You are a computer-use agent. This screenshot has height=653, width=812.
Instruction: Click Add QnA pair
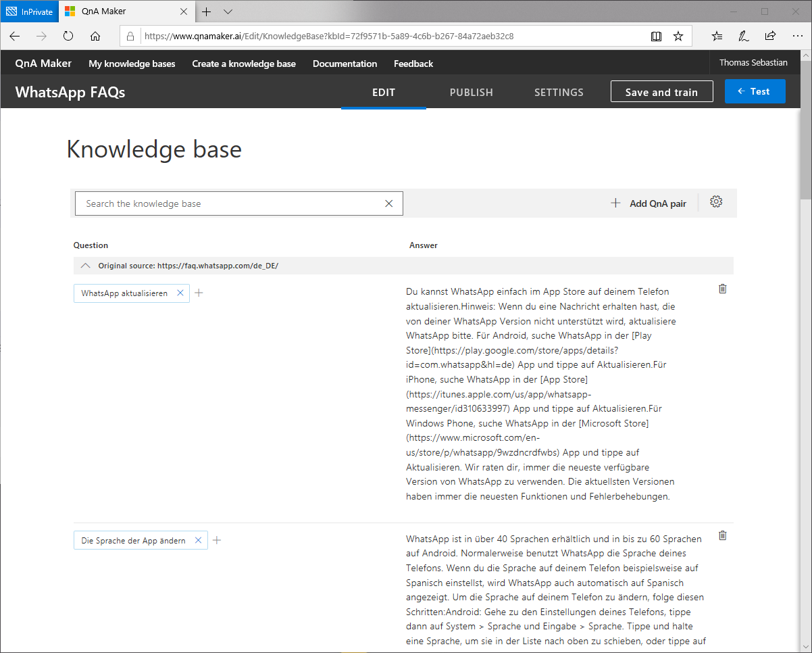click(649, 203)
